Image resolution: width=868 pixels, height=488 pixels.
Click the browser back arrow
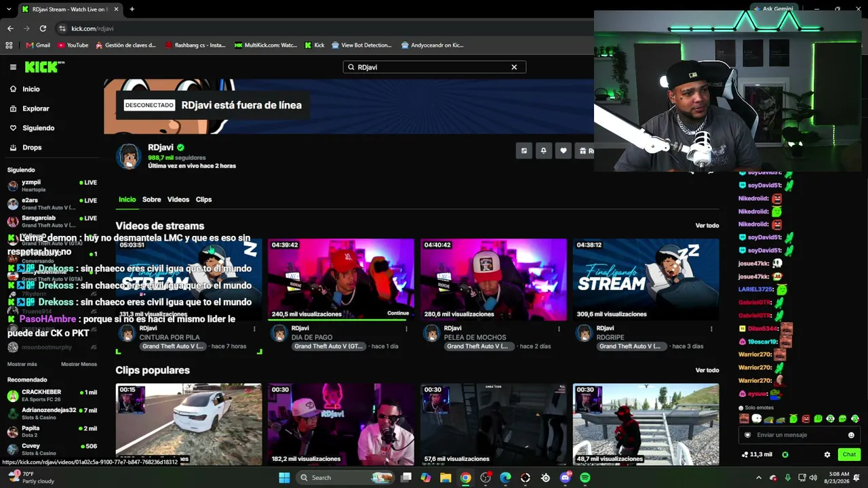[10, 28]
